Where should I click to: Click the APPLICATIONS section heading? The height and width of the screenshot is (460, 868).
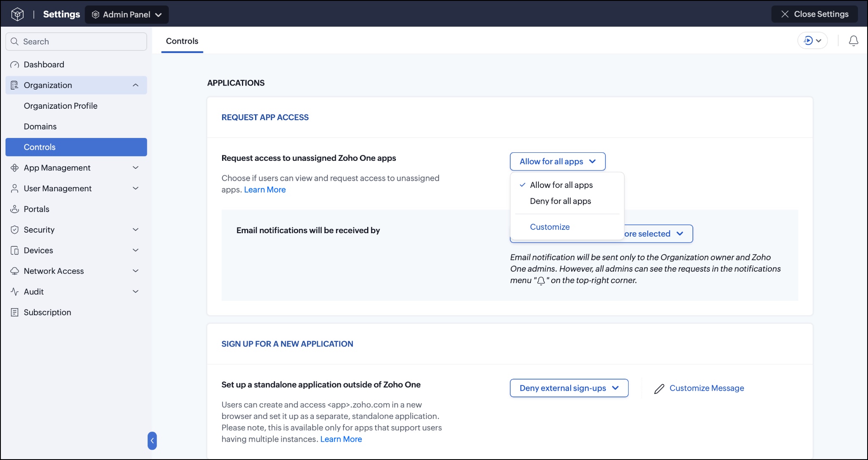pos(236,83)
